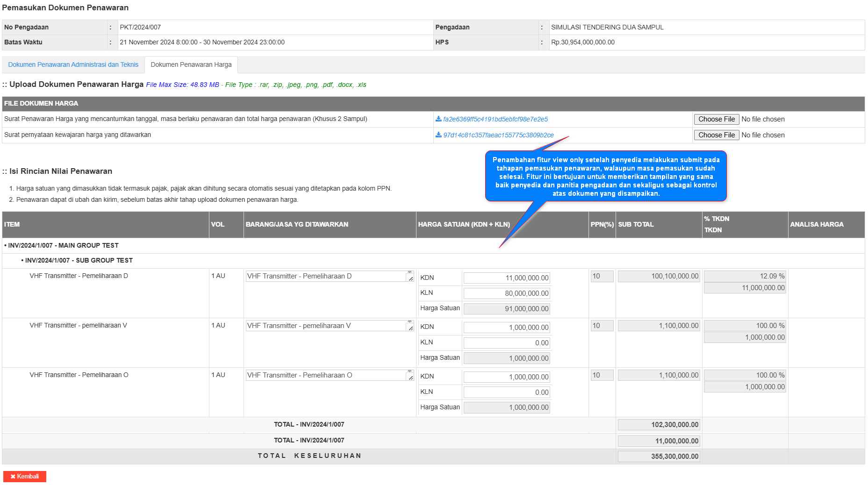This screenshot has width=868, height=485.
Task: Click resize handle on pemeliharaan V textarea
Action: point(410,328)
